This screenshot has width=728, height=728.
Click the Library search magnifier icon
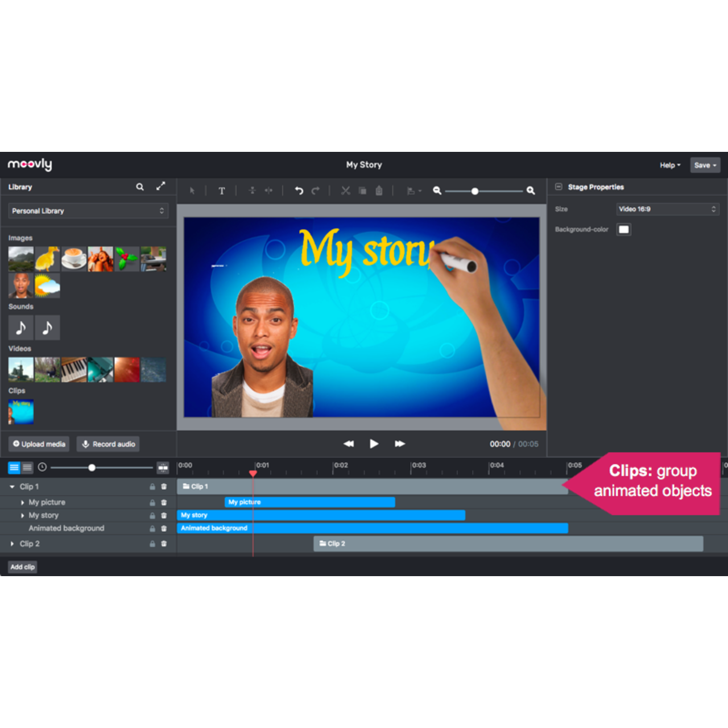[x=139, y=187]
